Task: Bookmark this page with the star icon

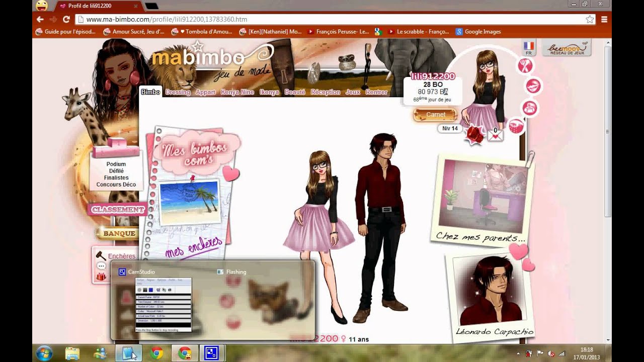Action: (x=590, y=19)
